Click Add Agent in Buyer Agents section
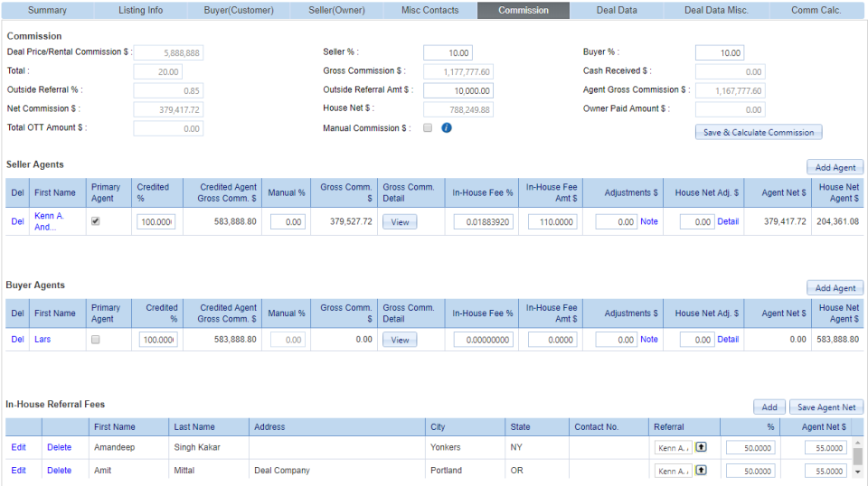This screenshot has height=486, width=868. click(x=835, y=288)
